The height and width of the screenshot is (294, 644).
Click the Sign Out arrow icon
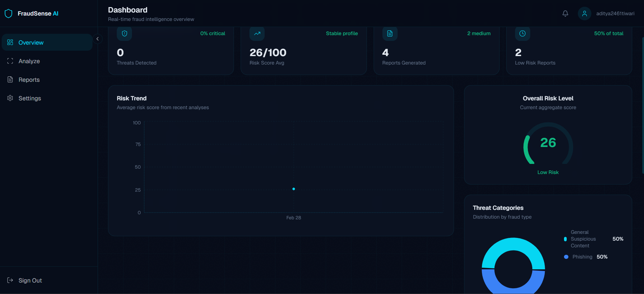[10, 280]
